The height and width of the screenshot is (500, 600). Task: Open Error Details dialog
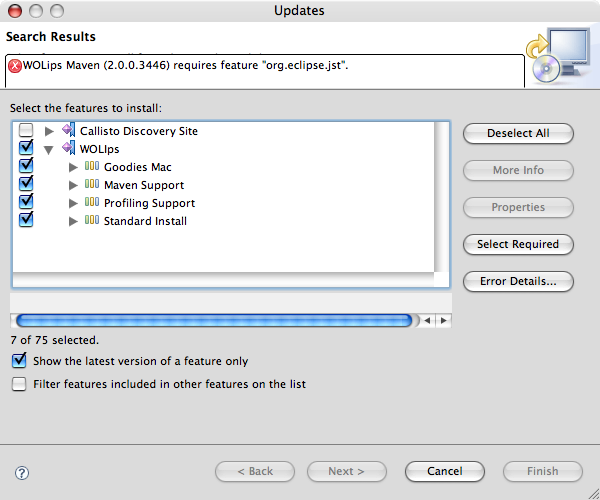point(518,281)
